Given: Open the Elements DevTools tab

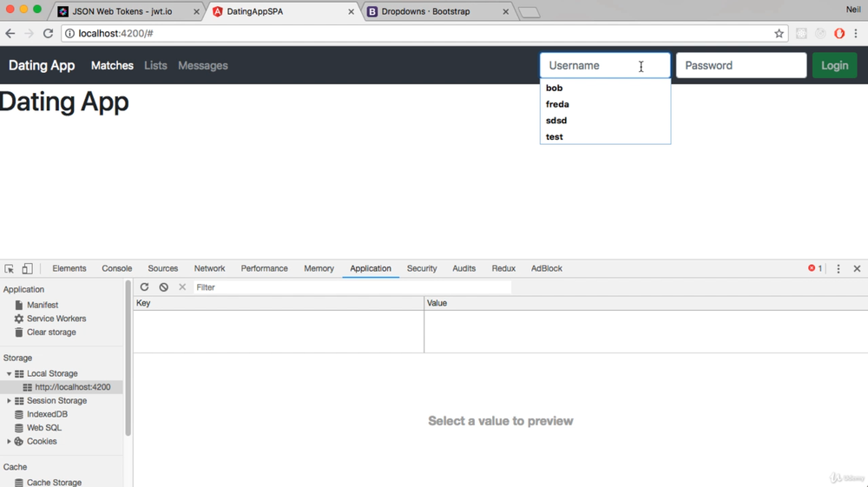Looking at the screenshot, I should 69,268.
